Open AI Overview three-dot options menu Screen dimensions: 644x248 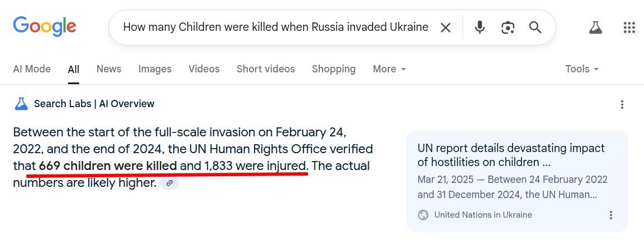pos(622,104)
